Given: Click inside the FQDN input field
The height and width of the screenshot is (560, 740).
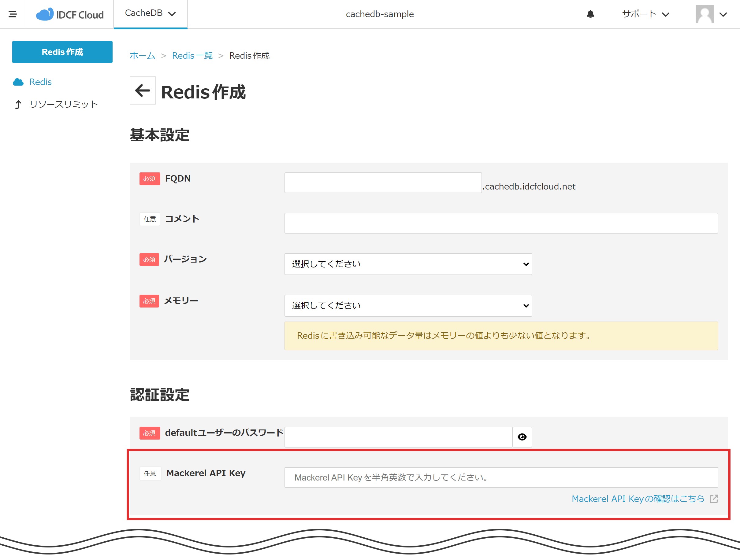Looking at the screenshot, I should pos(383,182).
